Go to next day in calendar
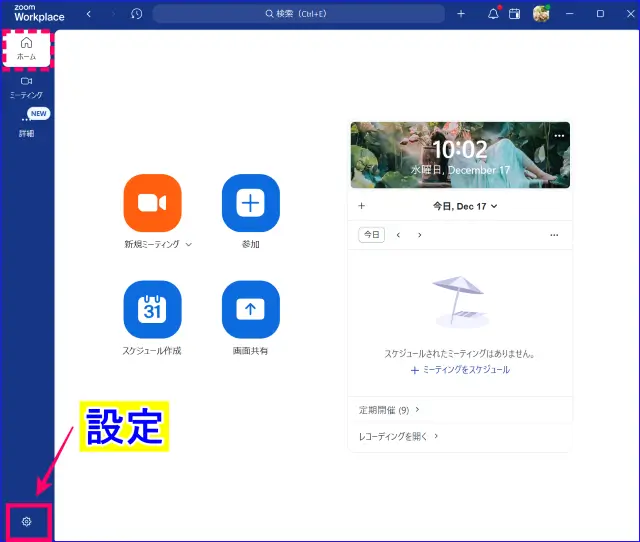Viewport: 640px width, 542px height. click(x=420, y=235)
